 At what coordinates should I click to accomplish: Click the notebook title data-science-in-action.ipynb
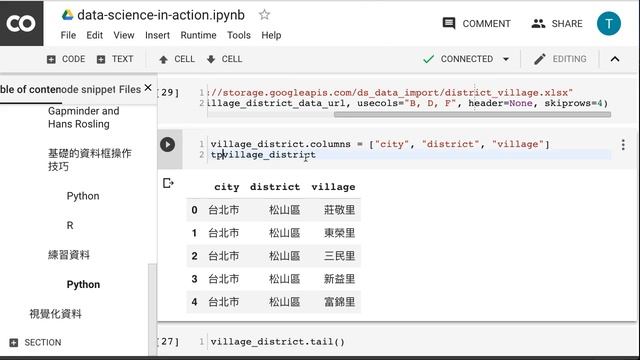coord(161,15)
